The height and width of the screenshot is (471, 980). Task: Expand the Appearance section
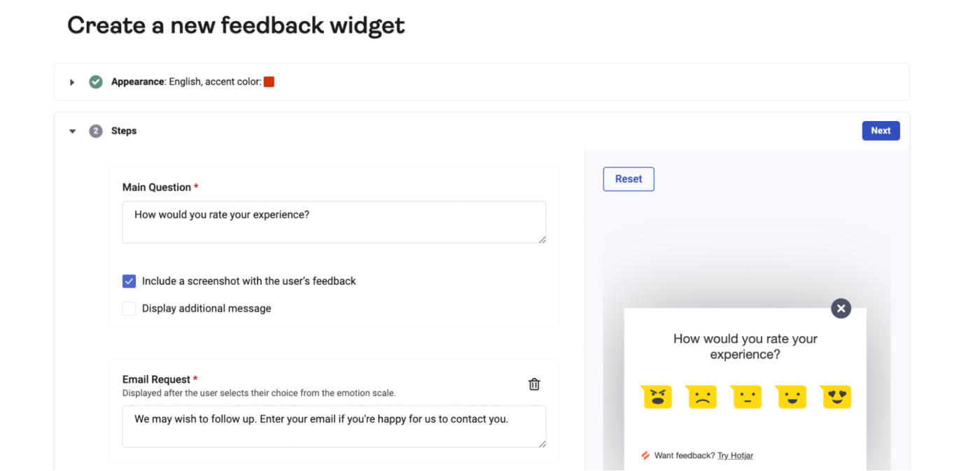(x=72, y=82)
